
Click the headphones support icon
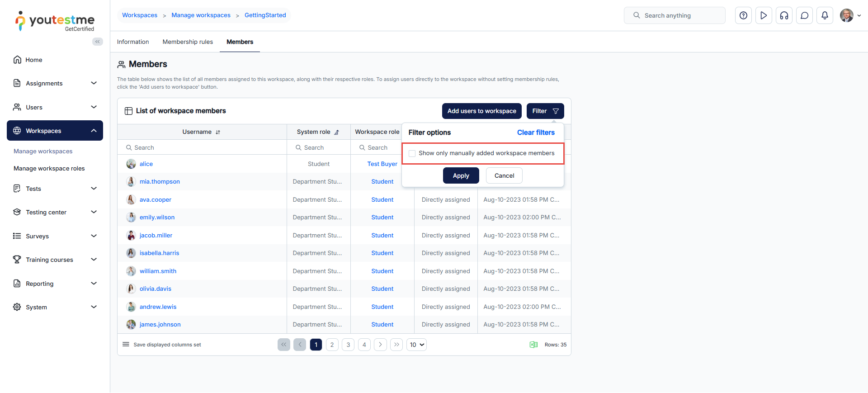point(784,15)
